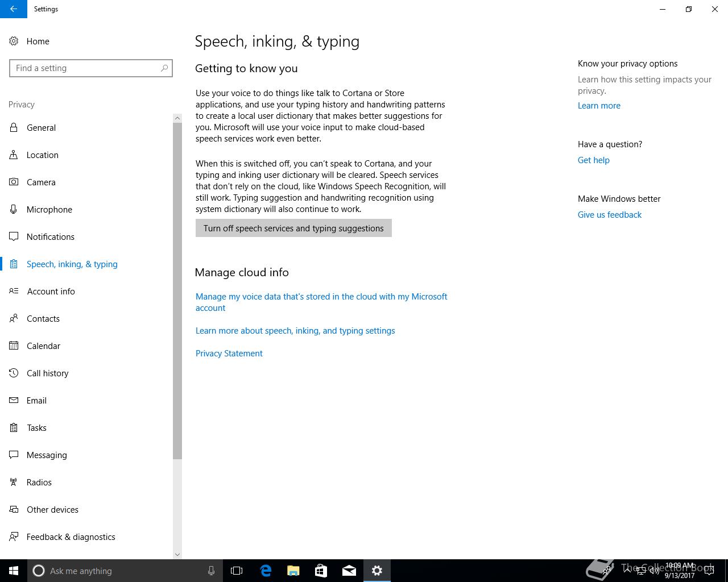Click the search magnifier in Find a setting
The image size is (728, 582).
164,68
